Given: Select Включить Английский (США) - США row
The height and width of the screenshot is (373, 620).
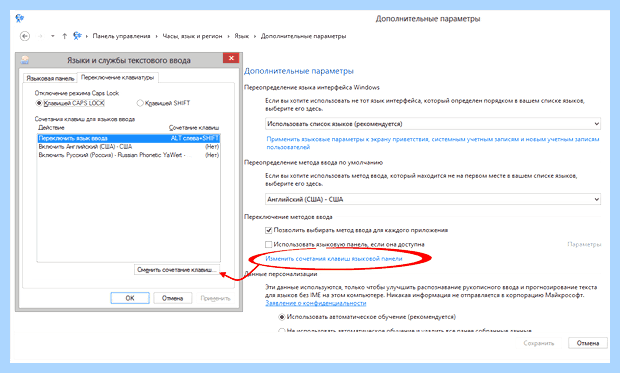Looking at the screenshot, I should [129, 146].
